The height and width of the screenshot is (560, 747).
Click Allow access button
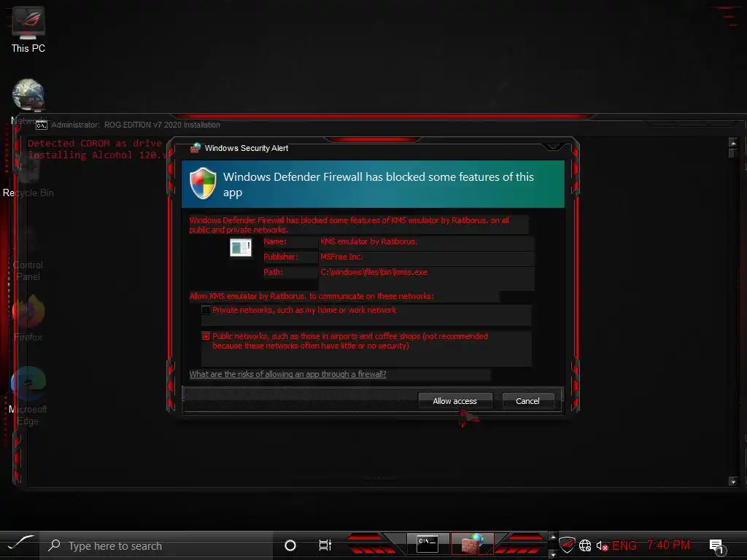[x=454, y=401]
